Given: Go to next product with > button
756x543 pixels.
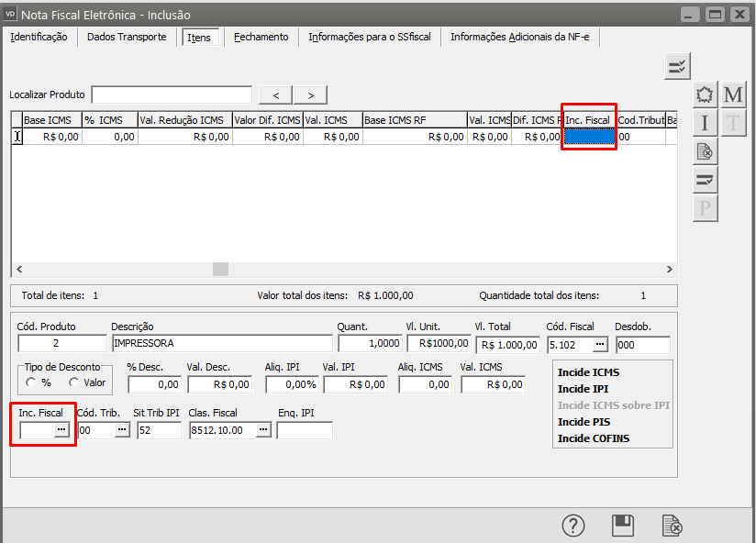Looking at the screenshot, I should click(310, 94).
